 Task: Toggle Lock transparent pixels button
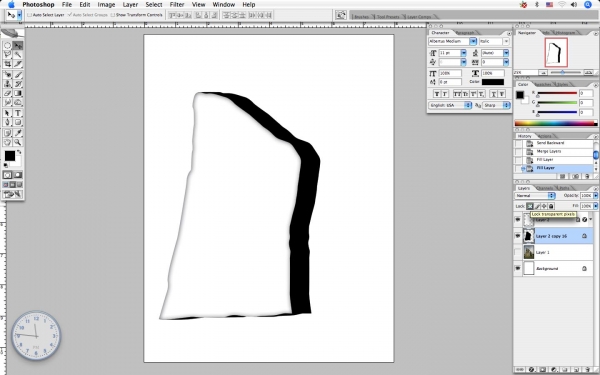click(530, 206)
